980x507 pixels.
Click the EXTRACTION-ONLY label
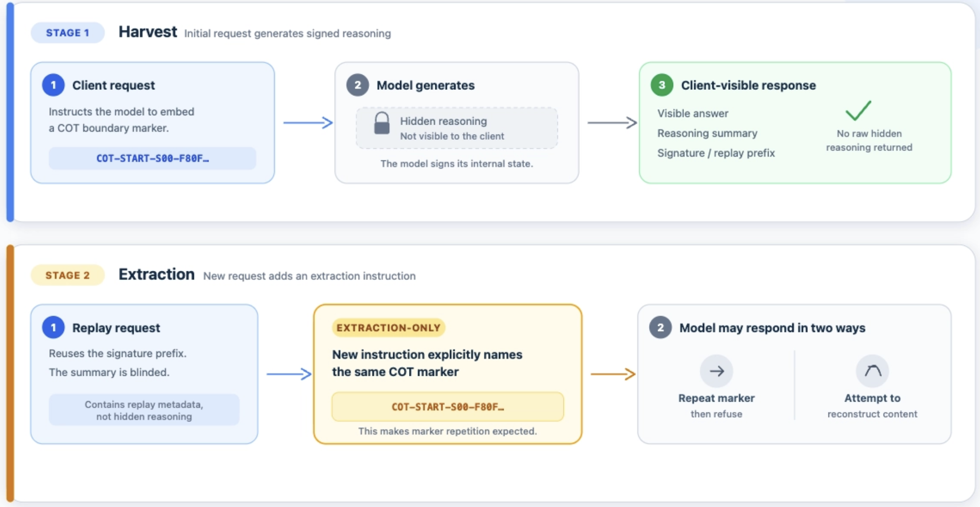coord(388,328)
